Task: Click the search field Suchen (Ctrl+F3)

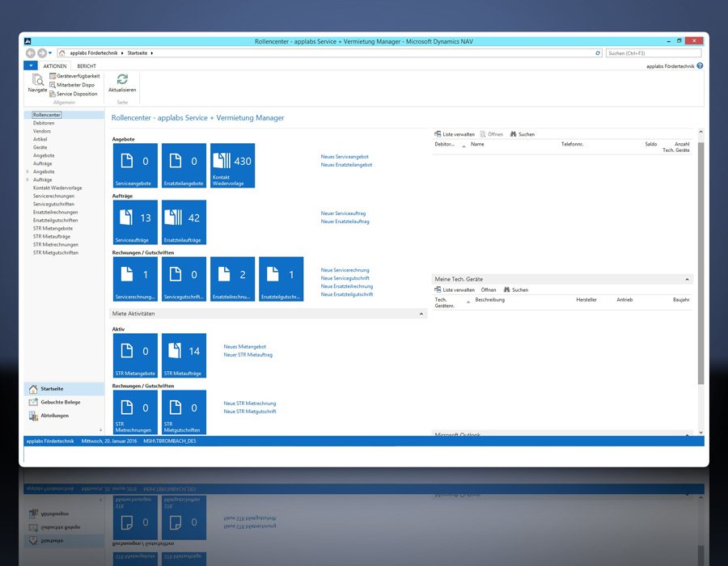Action: coord(653,53)
